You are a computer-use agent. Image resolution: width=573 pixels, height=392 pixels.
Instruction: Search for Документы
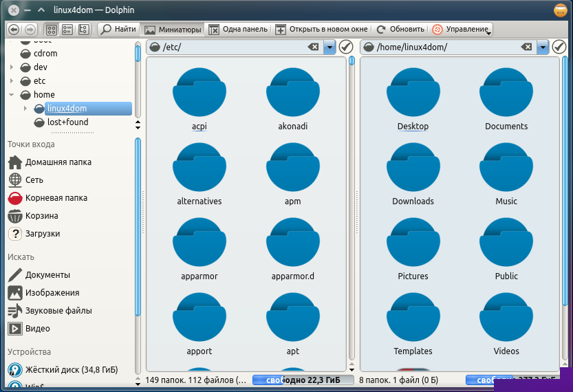click(x=39, y=274)
